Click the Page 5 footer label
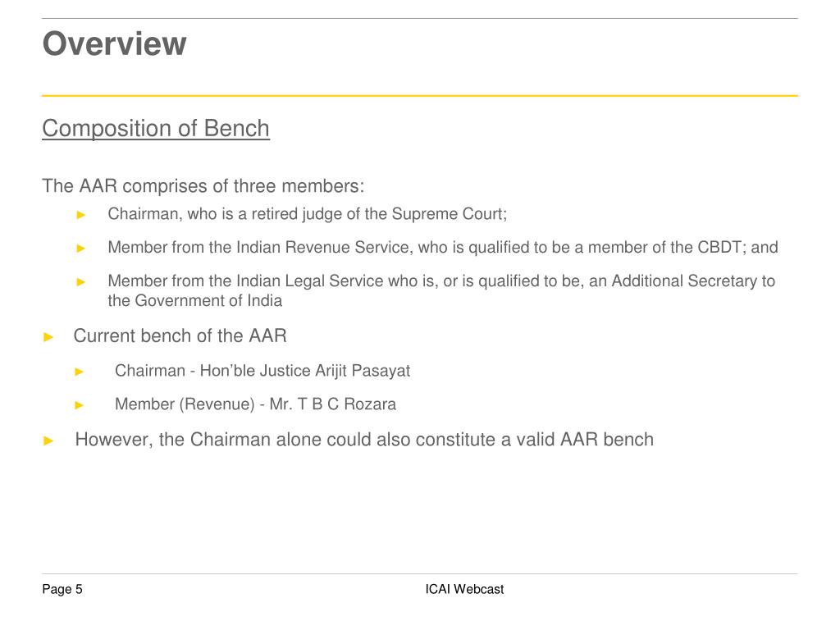 tap(62, 589)
